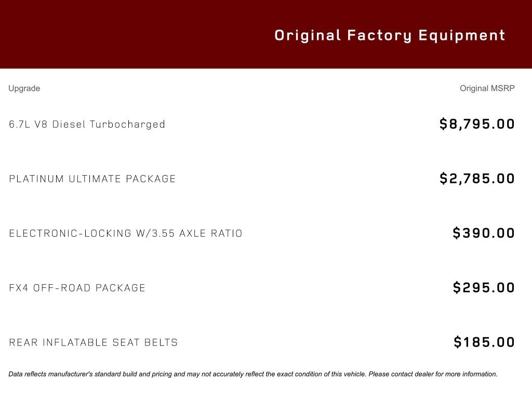Screen dimensions: 532x399
Task: Click the word "Original" in the red header title
Action: [x=308, y=35]
